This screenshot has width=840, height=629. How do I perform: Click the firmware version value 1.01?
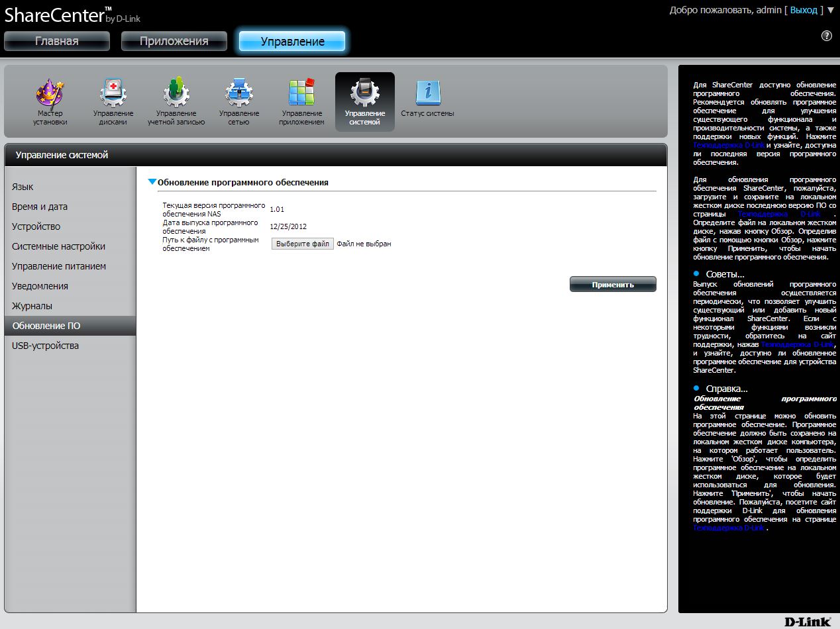coord(277,209)
